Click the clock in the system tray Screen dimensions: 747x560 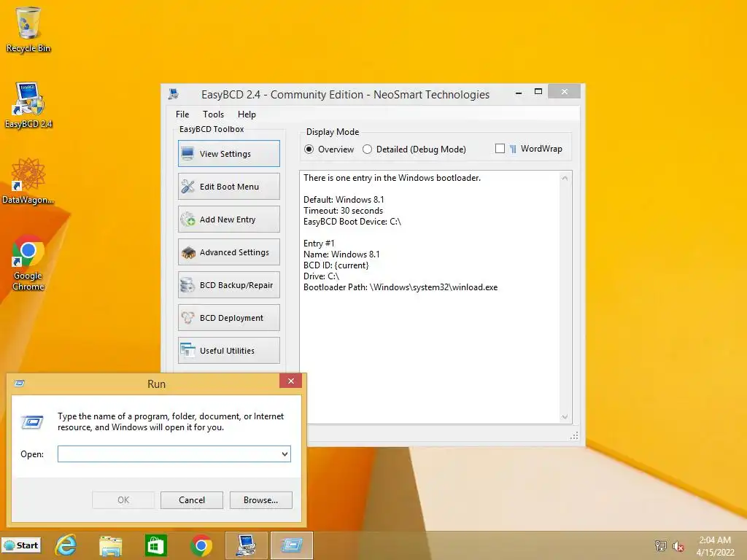pos(715,545)
